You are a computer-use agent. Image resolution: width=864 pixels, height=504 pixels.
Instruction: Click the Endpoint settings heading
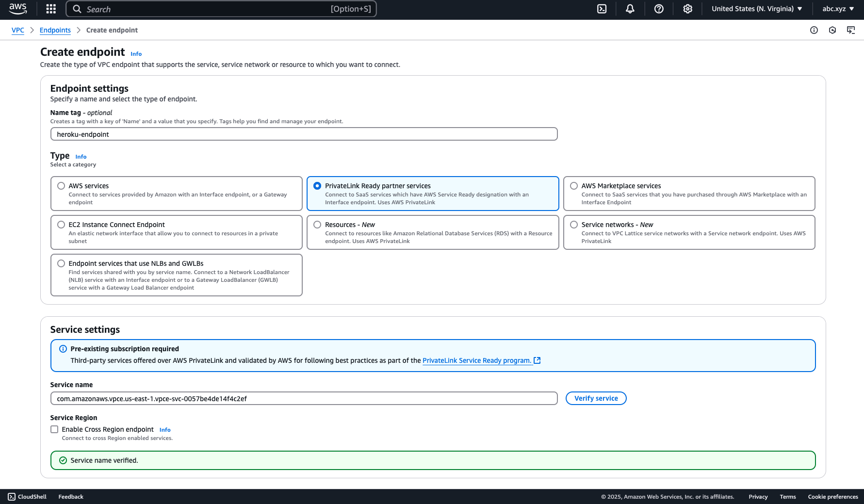(x=89, y=88)
